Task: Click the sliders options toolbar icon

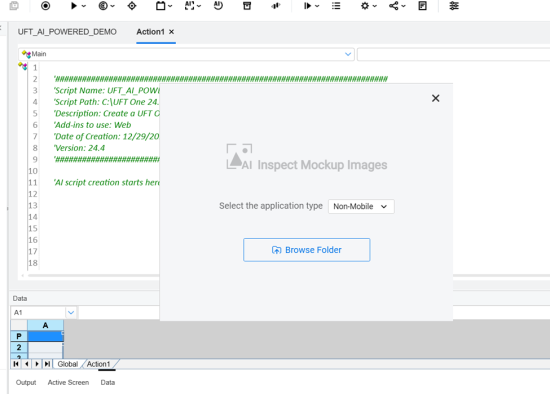Action: click(x=454, y=6)
